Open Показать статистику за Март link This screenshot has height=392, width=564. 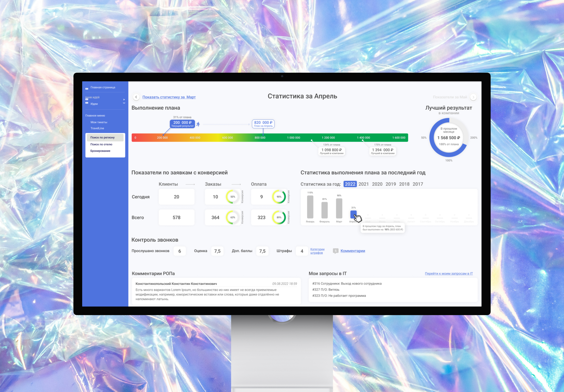pyautogui.click(x=169, y=97)
